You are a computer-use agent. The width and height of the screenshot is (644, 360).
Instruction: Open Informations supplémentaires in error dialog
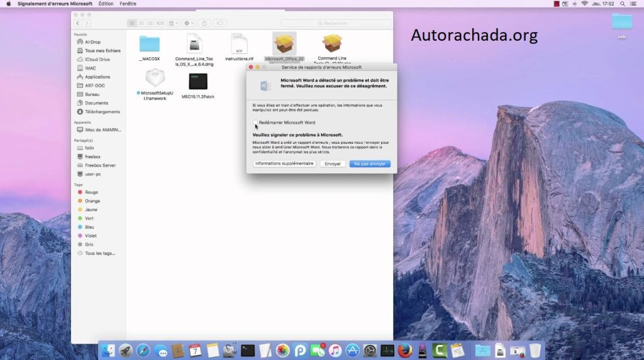click(x=284, y=163)
